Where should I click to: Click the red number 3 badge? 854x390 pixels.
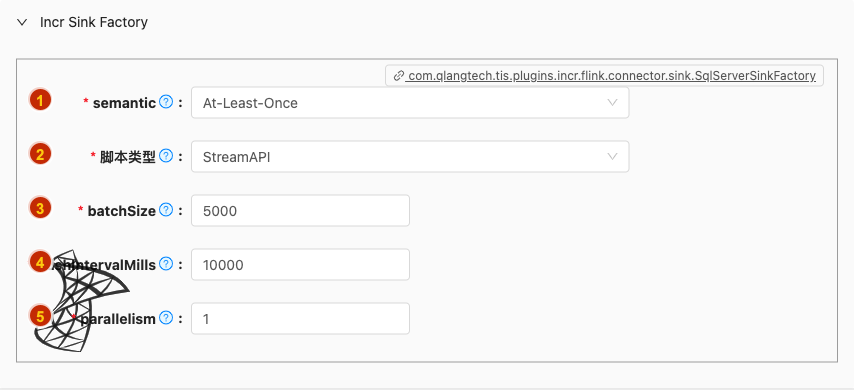(x=40, y=208)
